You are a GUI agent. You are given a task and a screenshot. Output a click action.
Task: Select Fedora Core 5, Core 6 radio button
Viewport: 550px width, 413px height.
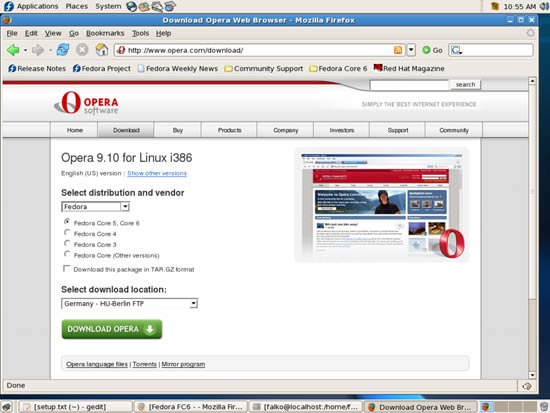(67, 221)
